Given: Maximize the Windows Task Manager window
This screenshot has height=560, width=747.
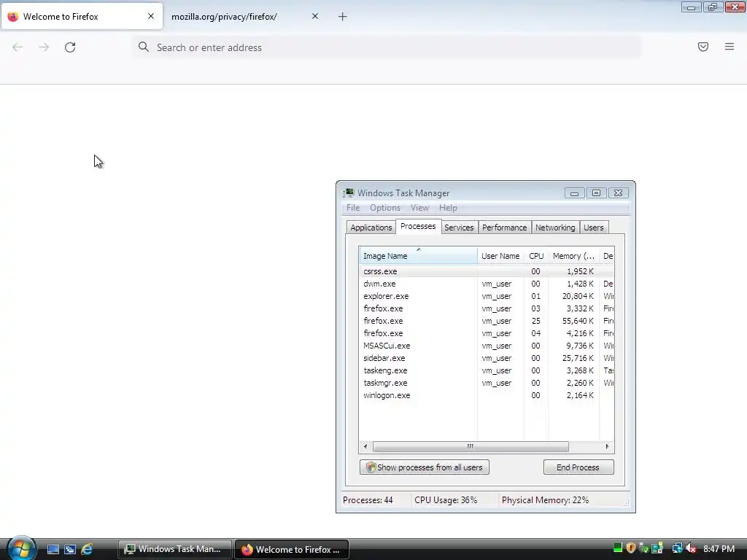Looking at the screenshot, I should coord(596,192).
